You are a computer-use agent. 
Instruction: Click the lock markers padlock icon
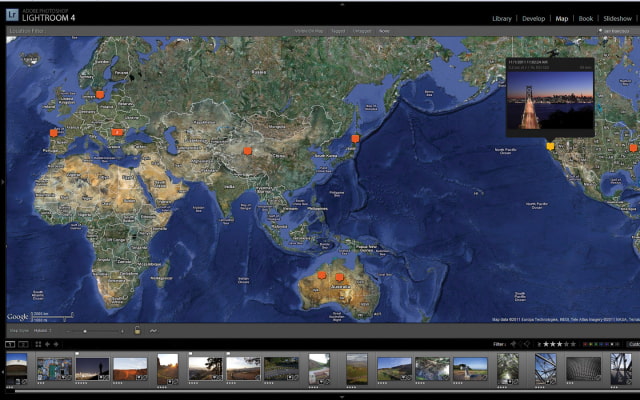tap(137, 330)
